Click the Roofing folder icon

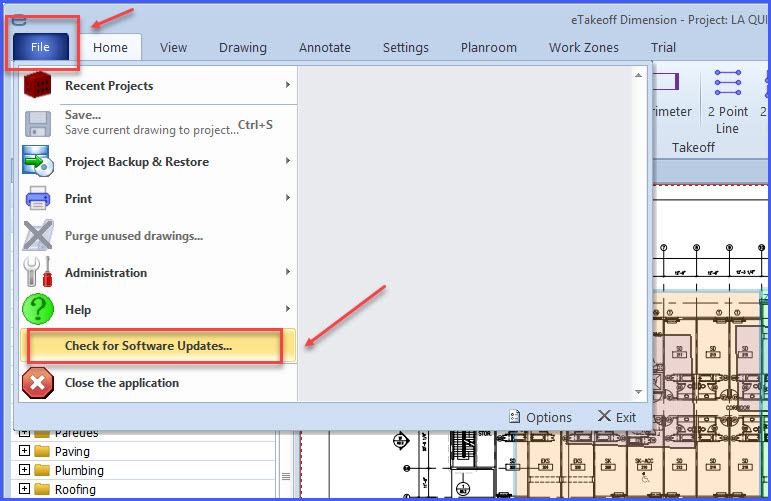coord(42,489)
